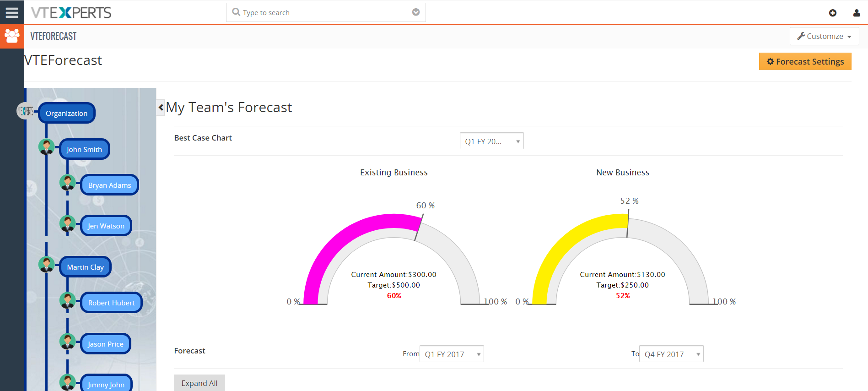Open the Forecast From quarter dropdown
Screen dimensions: 868x391
point(452,354)
